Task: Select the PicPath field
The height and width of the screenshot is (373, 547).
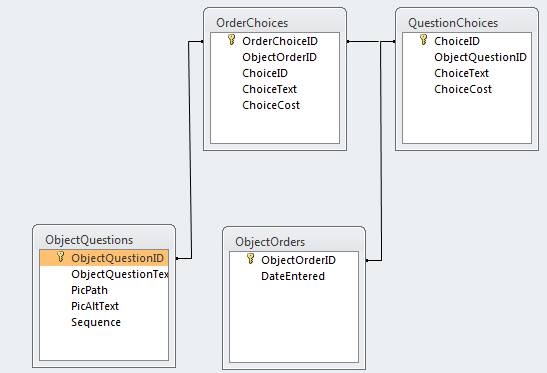Action: click(x=89, y=290)
